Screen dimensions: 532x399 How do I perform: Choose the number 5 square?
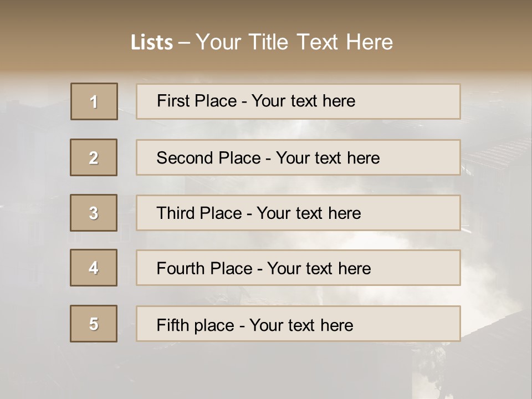[x=94, y=324]
